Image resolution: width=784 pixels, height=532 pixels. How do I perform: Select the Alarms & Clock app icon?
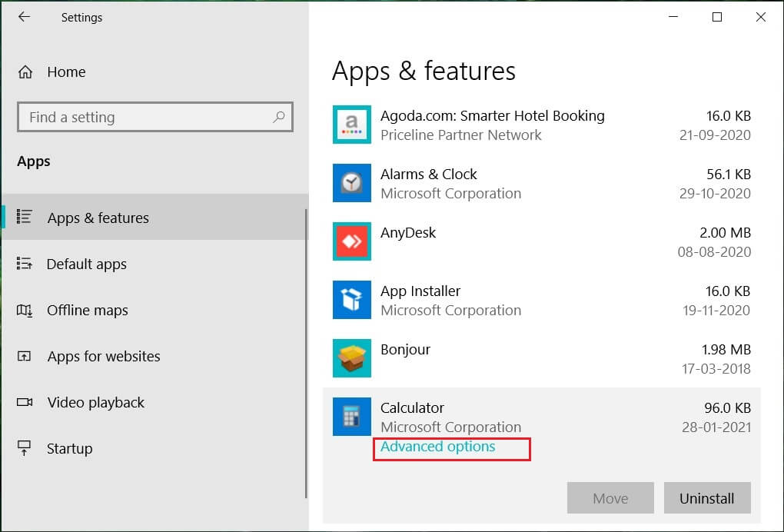(x=352, y=183)
